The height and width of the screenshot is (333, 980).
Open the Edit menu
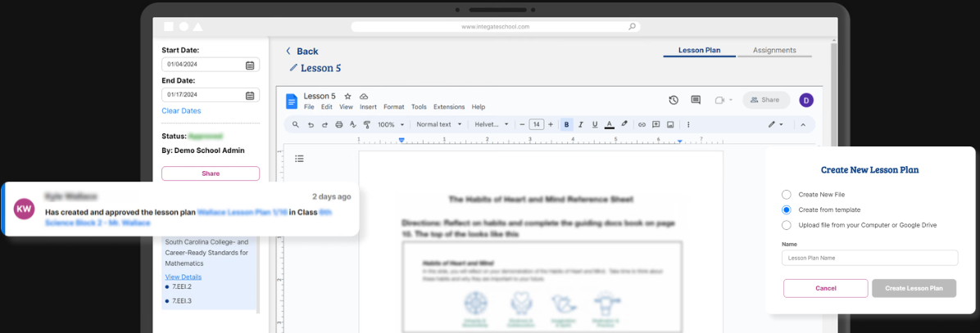tap(327, 106)
